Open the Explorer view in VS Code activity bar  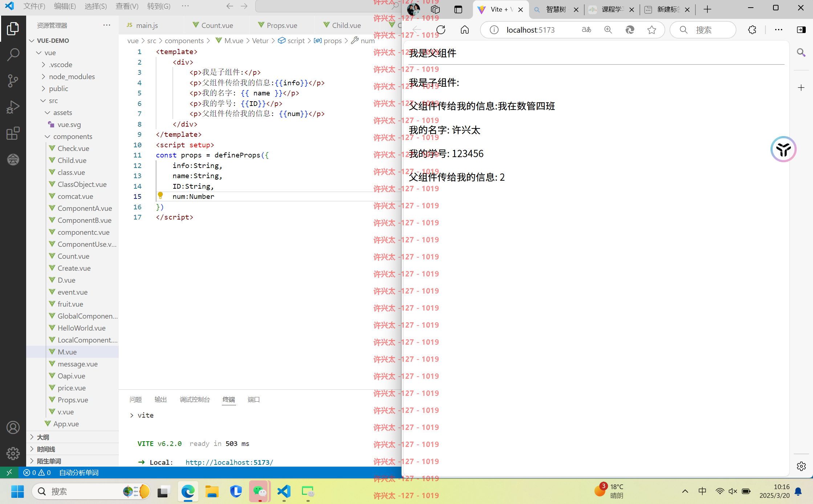pyautogui.click(x=13, y=29)
